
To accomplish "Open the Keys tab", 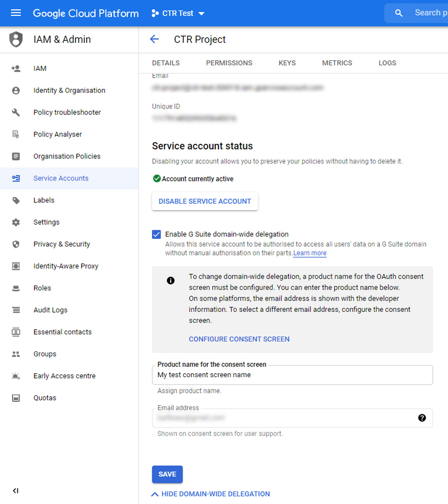I will point(287,63).
